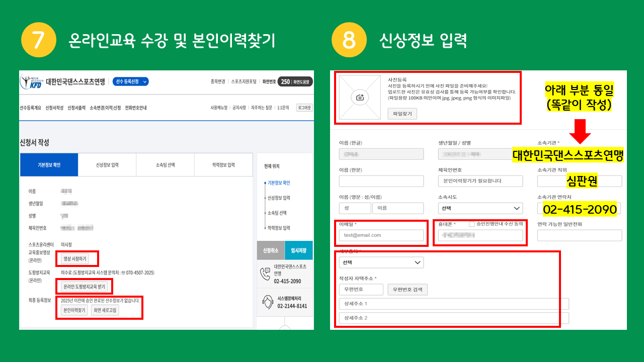Open the 선택 dropdown above 작성자 자택주소
This screenshot has height=362, width=644.
click(381, 262)
